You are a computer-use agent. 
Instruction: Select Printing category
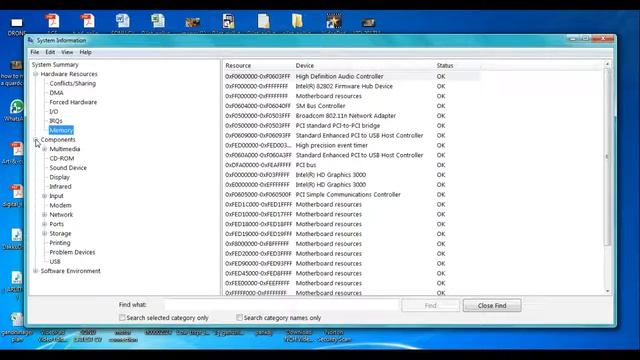point(60,243)
